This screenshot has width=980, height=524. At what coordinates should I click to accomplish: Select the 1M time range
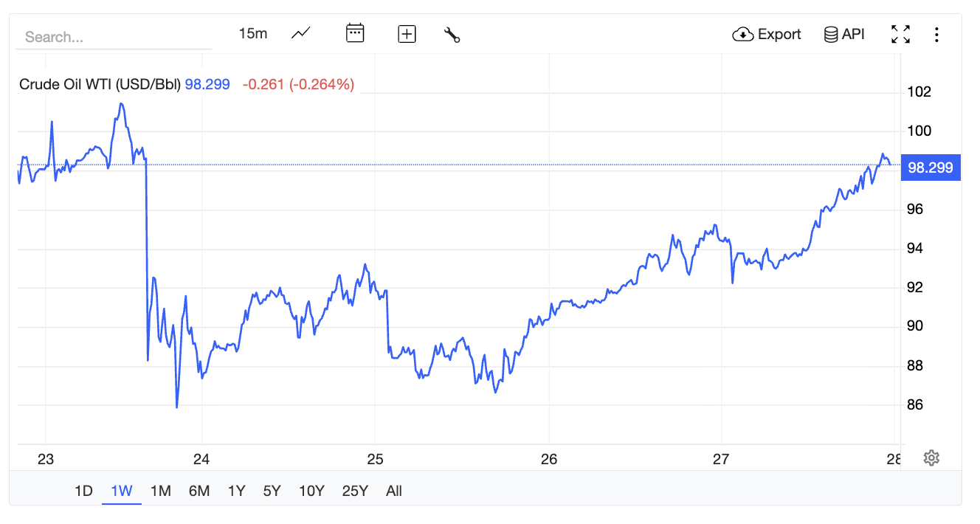pyautogui.click(x=160, y=491)
